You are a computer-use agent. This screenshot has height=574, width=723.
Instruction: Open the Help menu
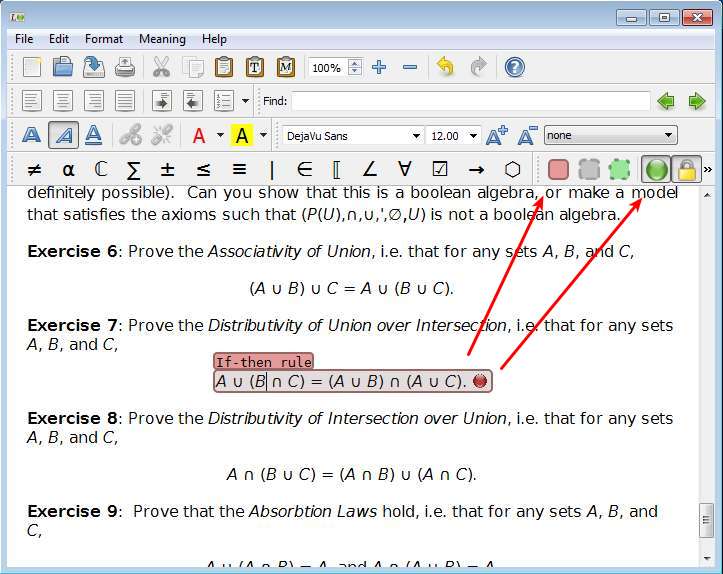214,39
